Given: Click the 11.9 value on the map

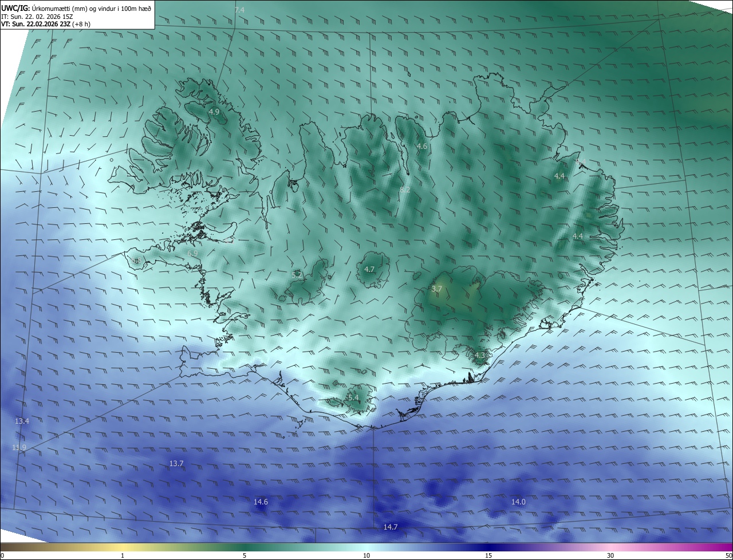Looking at the screenshot, I should (x=19, y=447).
